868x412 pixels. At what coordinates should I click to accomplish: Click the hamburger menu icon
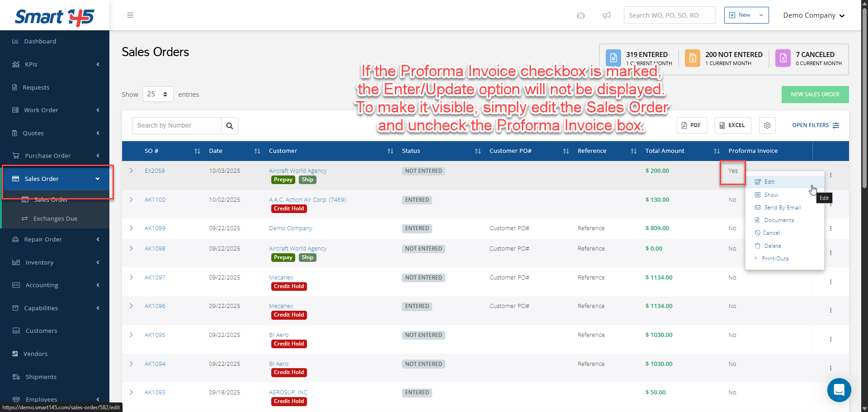click(x=130, y=15)
